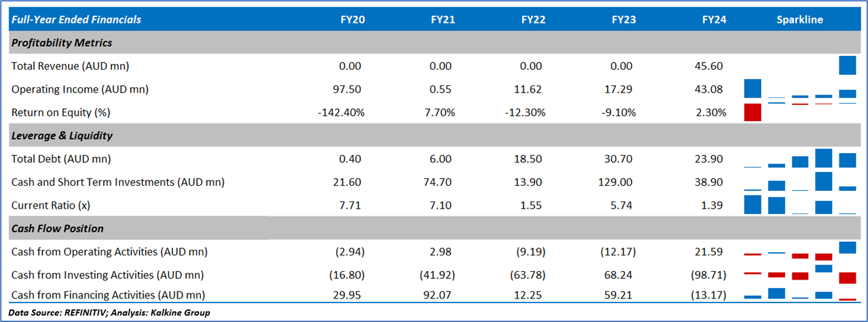This screenshot has height=322, width=868.
Task: Select the Operating Income sparkline chart
Action: tap(799, 89)
